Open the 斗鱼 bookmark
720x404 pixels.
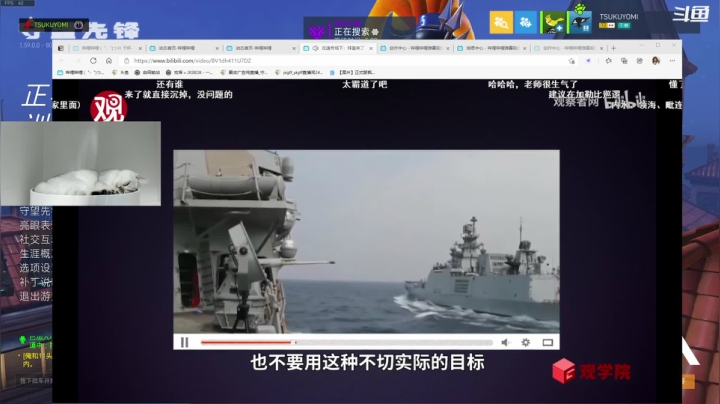121,73
